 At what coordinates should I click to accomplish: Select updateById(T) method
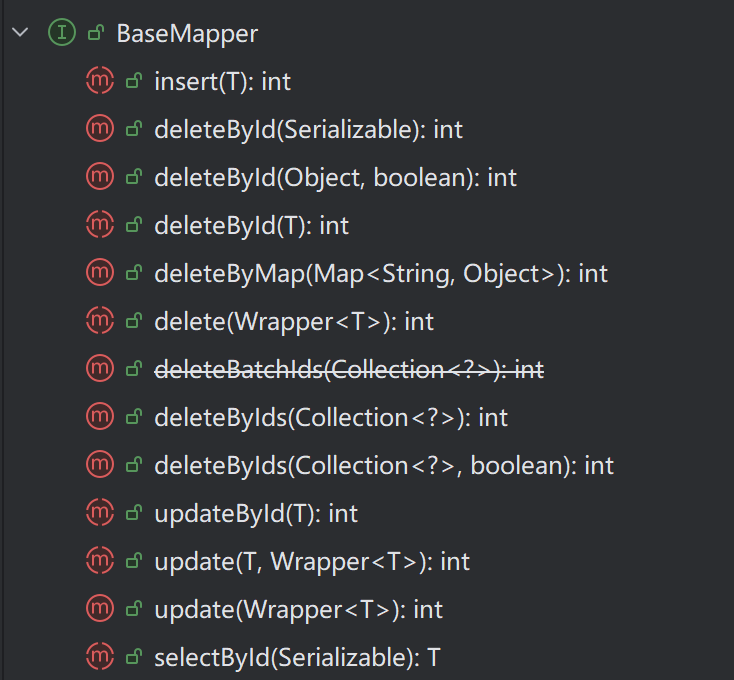(x=255, y=513)
